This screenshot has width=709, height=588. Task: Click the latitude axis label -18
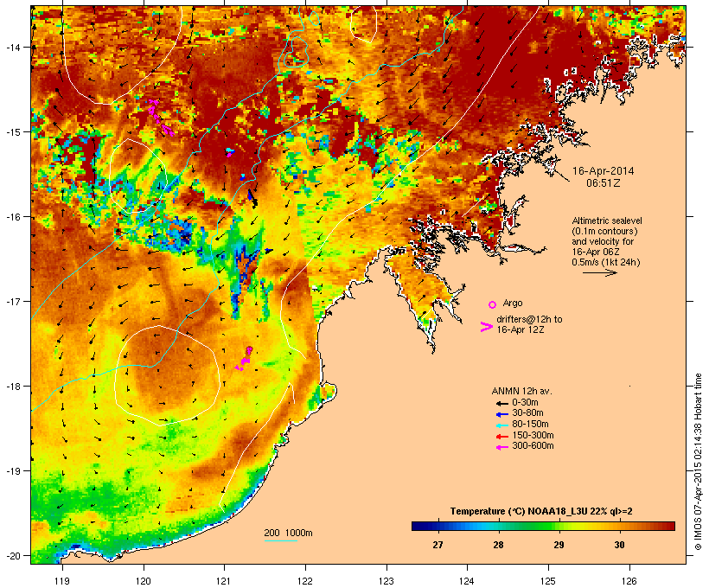[14, 387]
